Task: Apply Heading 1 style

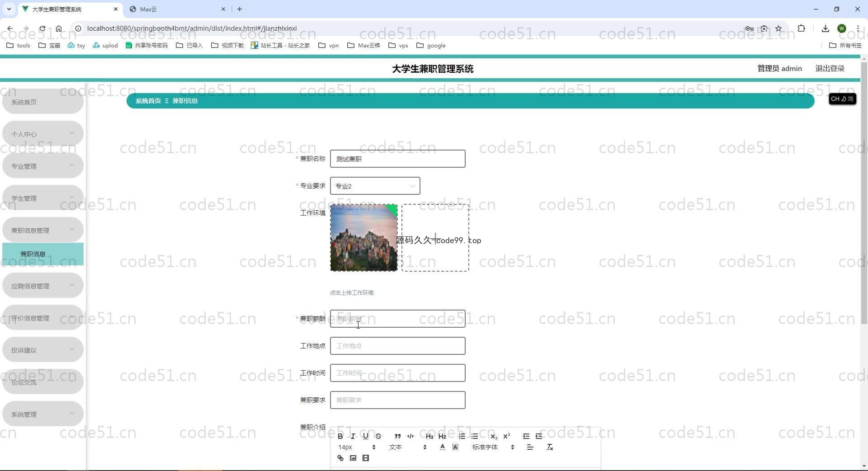Action: 429,436
